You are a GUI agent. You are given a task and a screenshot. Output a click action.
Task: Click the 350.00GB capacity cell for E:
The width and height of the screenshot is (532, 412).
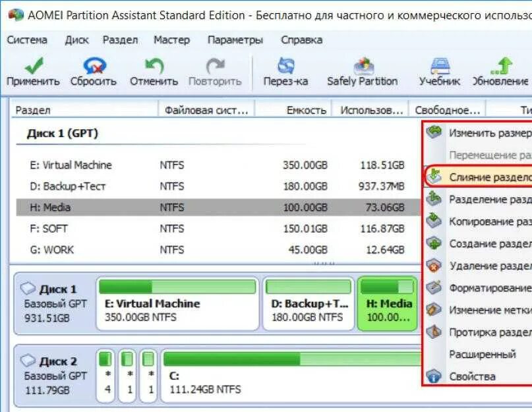305,165
